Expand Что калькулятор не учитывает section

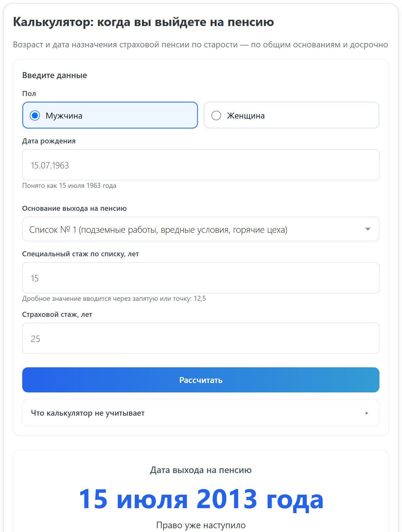coord(201,413)
